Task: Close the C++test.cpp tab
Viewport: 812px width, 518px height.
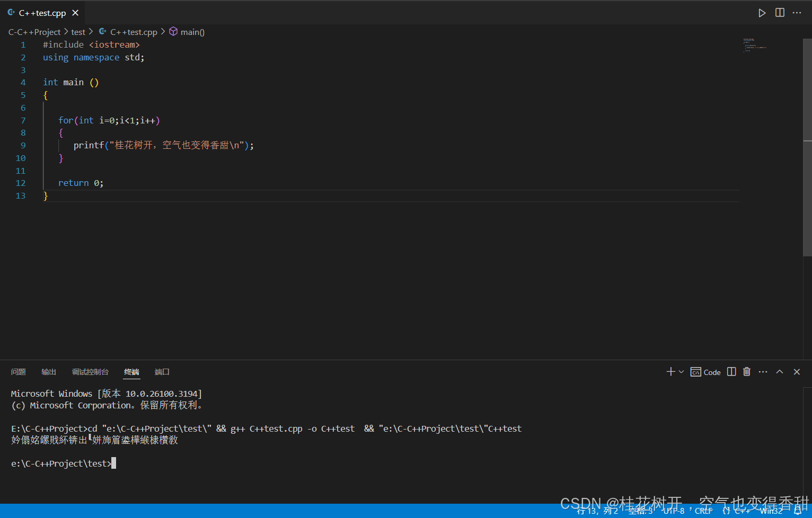Action: click(x=75, y=13)
